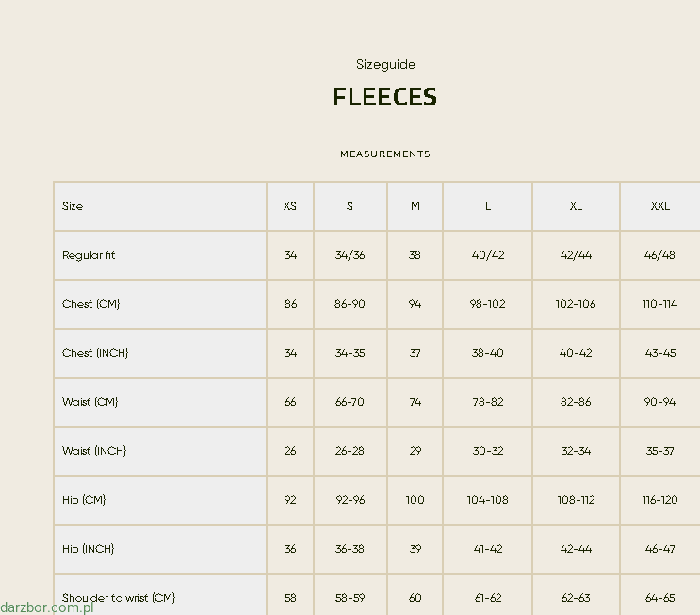Click the Waist (INCH) row label
This screenshot has height=615, width=700.
pos(94,451)
